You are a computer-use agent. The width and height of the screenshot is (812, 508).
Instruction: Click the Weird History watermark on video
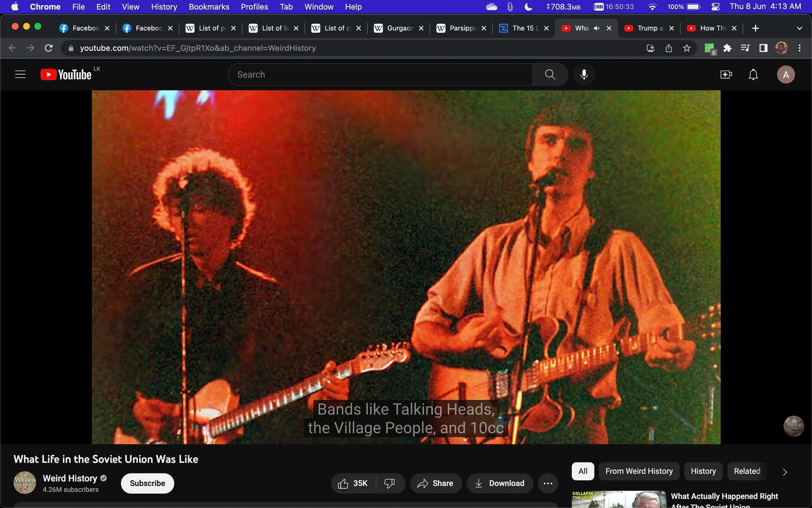point(794,426)
